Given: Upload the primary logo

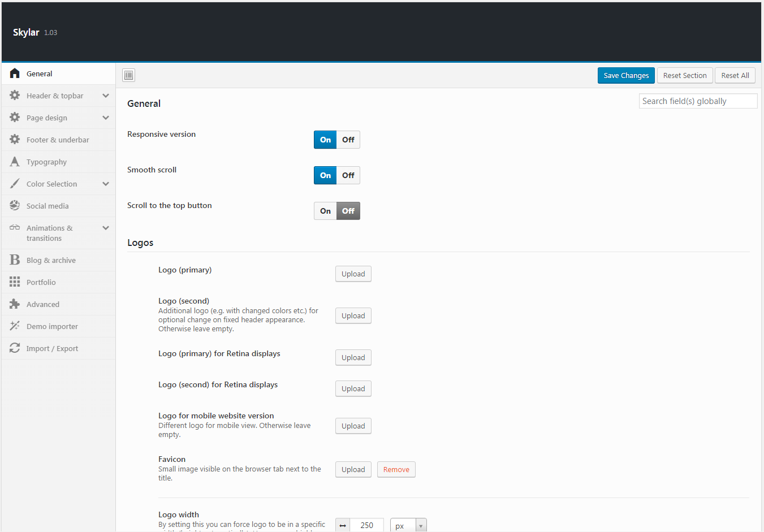Looking at the screenshot, I should tap(353, 274).
